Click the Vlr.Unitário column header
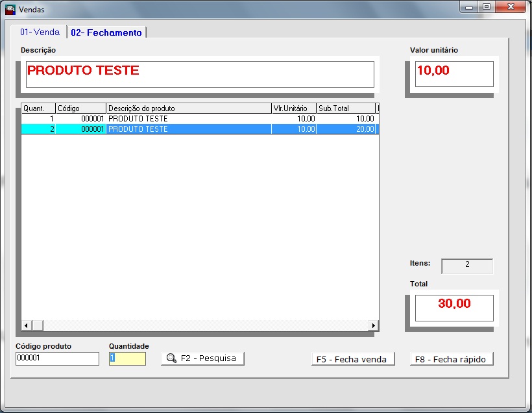Image resolution: width=532 pixels, height=413 pixels. (x=293, y=108)
